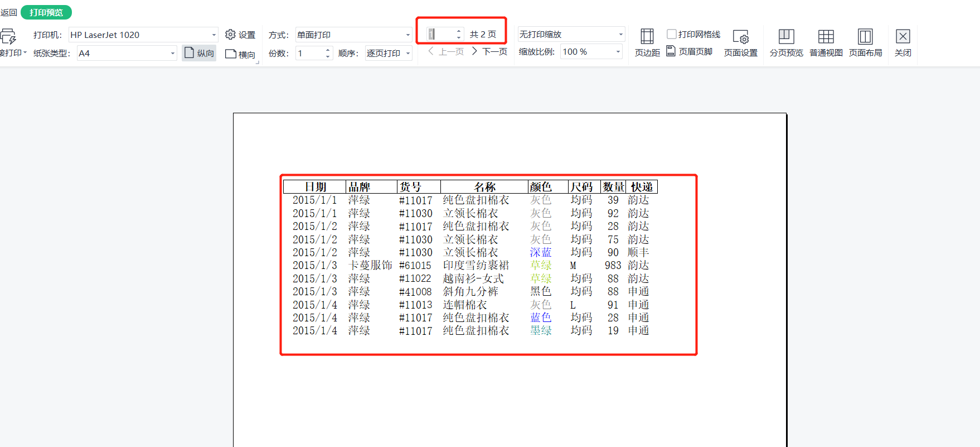
Task: Click header cell 品牌
Action: [371, 186]
